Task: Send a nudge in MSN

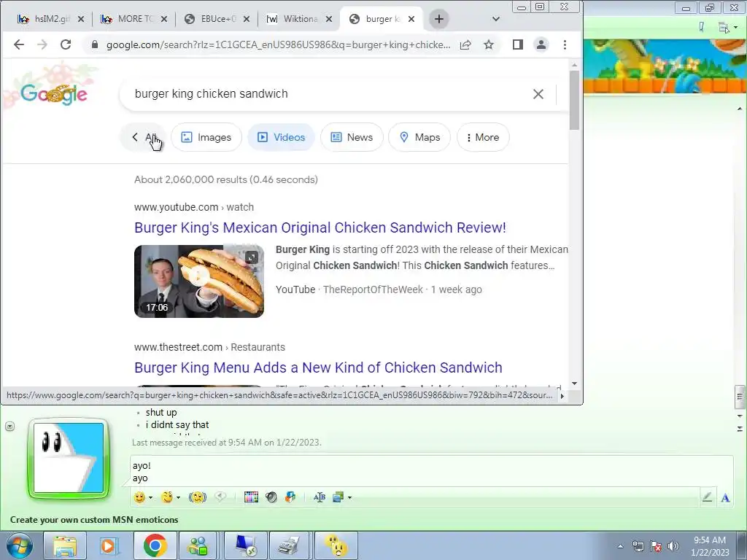Action: pos(197,497)
